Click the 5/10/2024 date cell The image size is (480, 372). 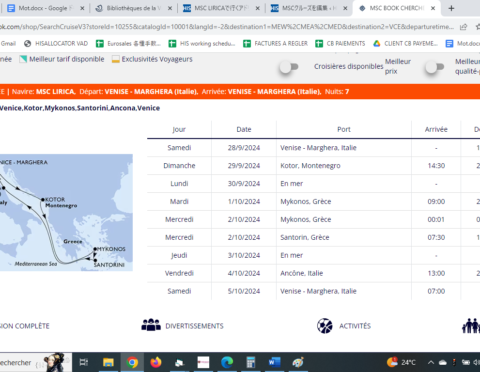244,291
